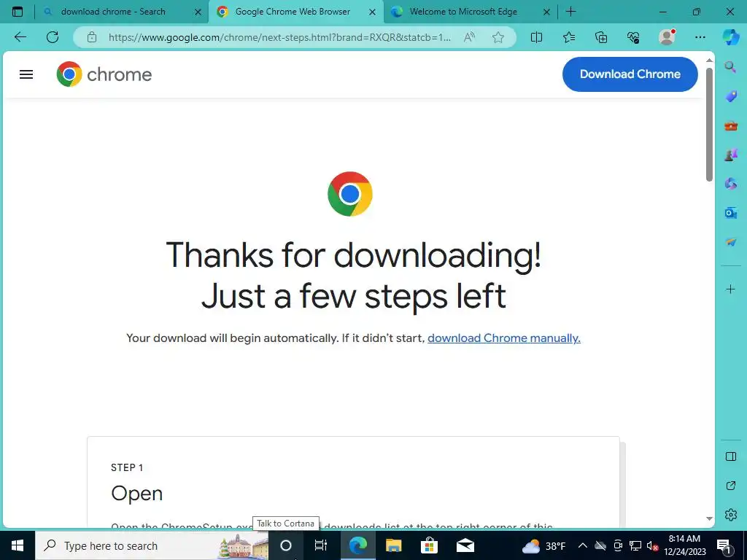Screen dimensions: 747x560
Task: Open sidebar Outlook icon
Action: [731, 213]
